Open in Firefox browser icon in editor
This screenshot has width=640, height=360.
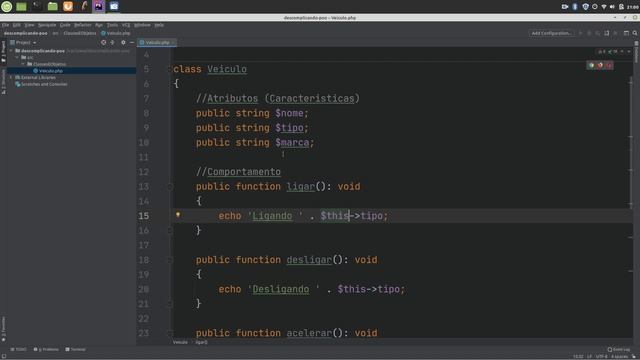(x=600, y=65)
